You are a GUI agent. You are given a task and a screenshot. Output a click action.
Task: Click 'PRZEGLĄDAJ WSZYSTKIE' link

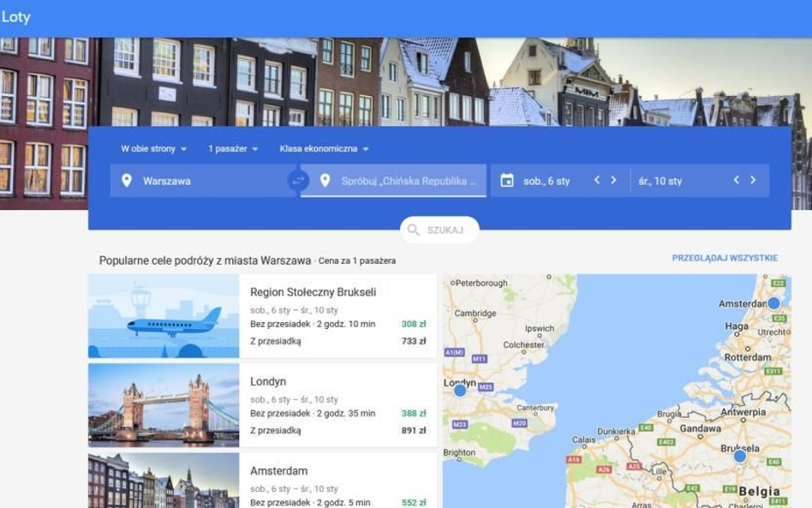(x=725, y=258)
